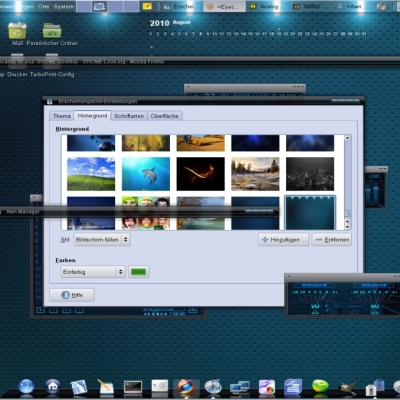Expand the Einfarbig color mode dropdown
The width and height of the screenshot is (400, 400).
pyautogui.click(x=93, y=272)
